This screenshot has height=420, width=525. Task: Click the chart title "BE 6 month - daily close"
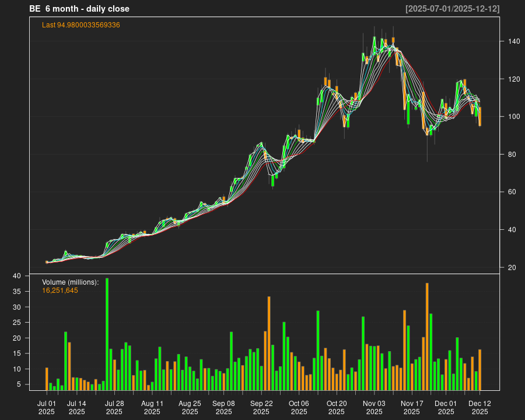coord(79,9)
